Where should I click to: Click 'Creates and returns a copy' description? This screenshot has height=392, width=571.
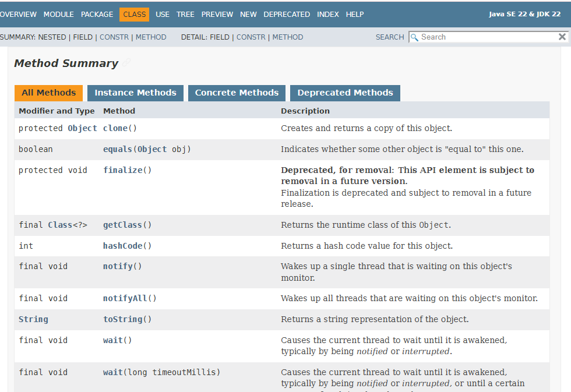[366, 128]
